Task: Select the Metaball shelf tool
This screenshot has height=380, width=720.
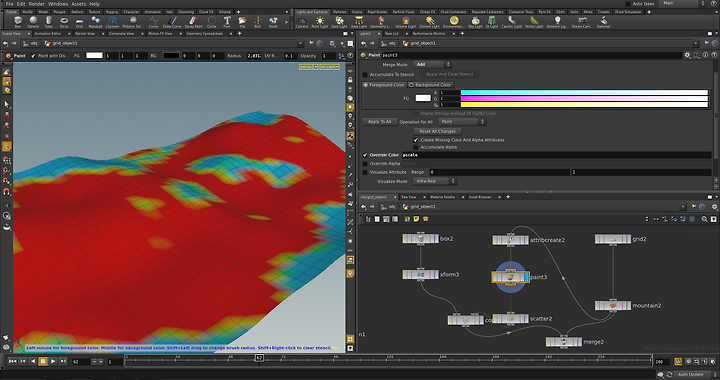Action: (x=95, y=22)
